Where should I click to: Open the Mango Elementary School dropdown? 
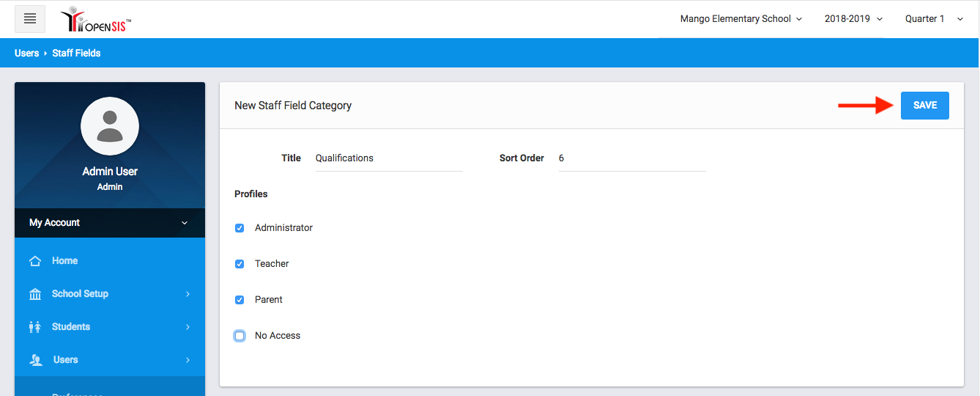(x=740, y=19)
